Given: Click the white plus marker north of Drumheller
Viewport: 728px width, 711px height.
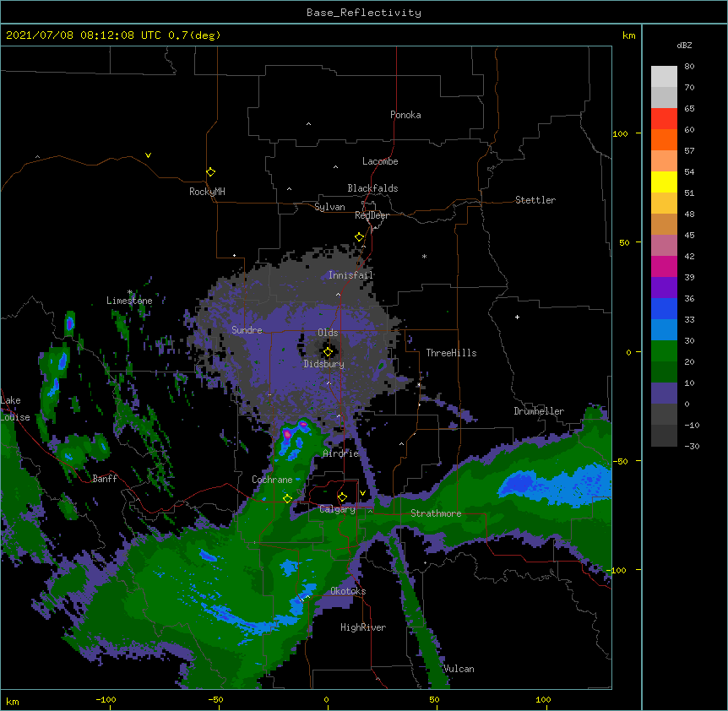Looking at the screenshot, I should [517, 317].
